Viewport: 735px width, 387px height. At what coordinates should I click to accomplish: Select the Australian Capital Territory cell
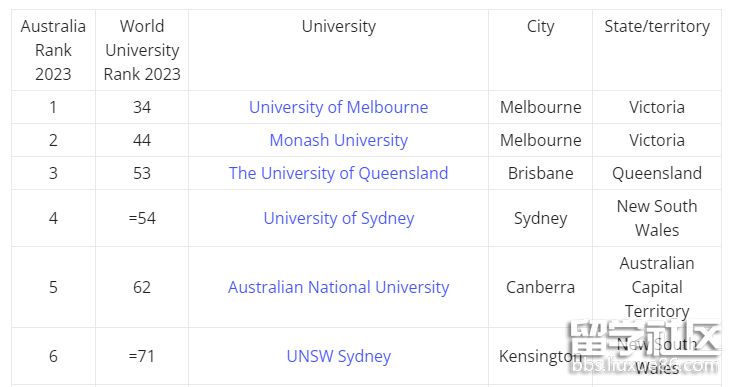pyautogui.click(x=657, y=287)
